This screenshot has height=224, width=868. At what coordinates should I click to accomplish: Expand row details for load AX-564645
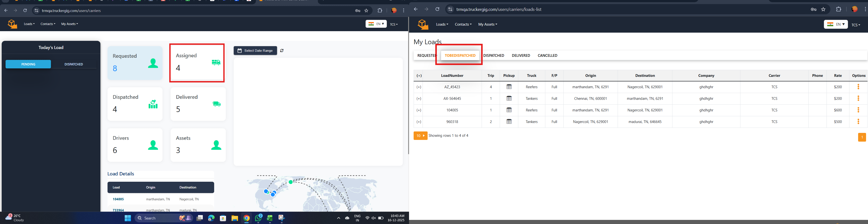(419, 99)
